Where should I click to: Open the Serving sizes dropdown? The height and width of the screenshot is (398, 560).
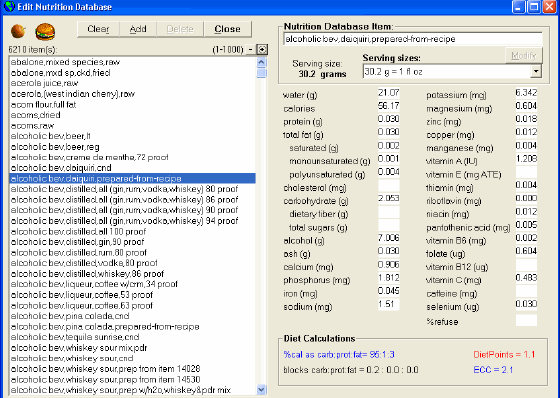pyautogui.click(x=536, y=71)
